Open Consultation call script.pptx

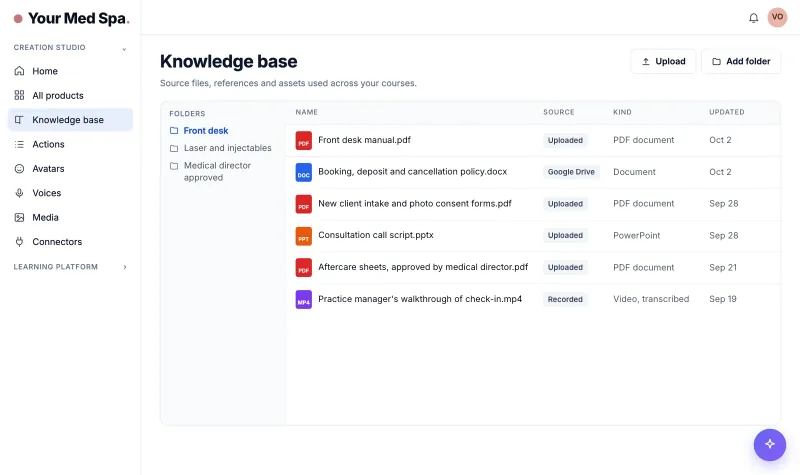tap(376, 235)
